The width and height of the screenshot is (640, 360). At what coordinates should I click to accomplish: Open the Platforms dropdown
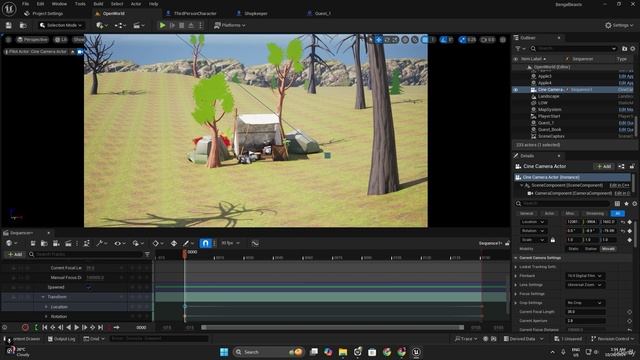pyautogui.click(x=229, y=25)
